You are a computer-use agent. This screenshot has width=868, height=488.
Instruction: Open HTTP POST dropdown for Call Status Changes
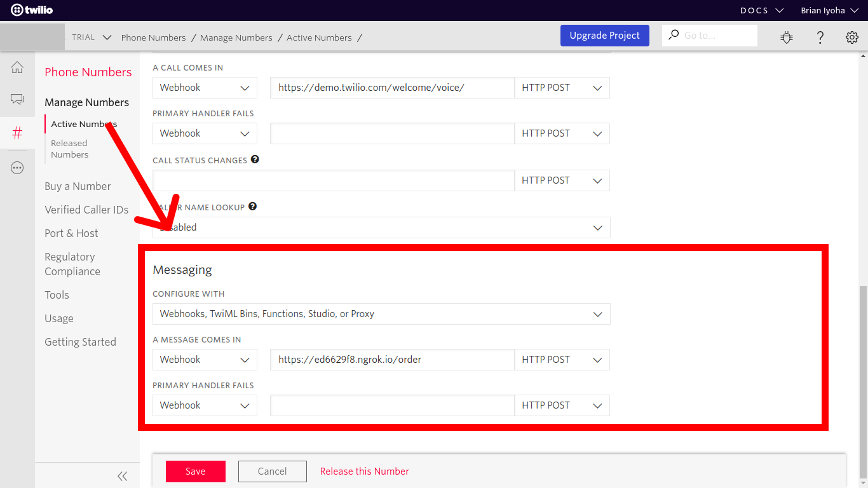click(562, 180)
